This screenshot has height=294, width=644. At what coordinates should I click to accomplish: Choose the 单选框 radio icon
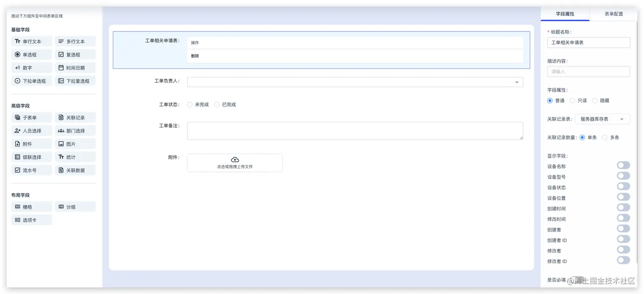(17, 54)
